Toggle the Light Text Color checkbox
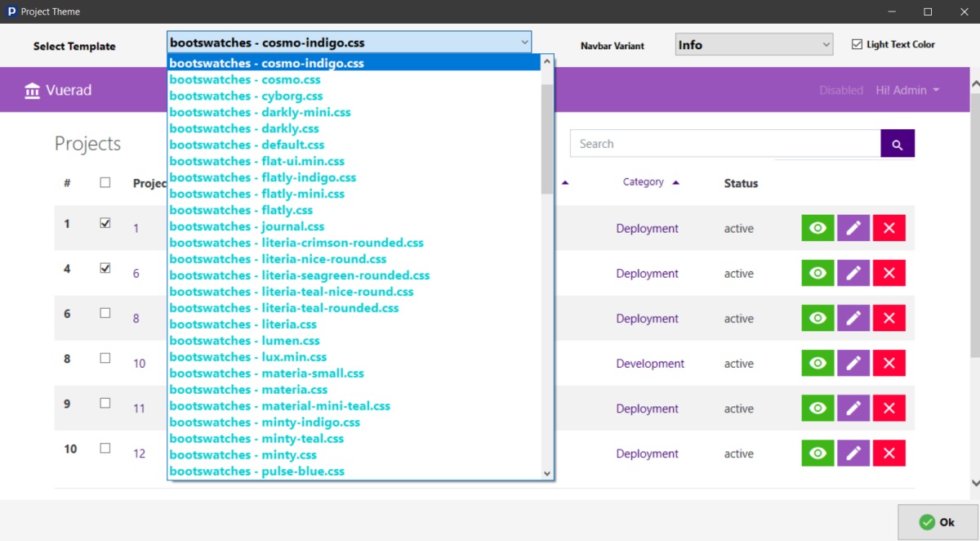 [857, 44]
